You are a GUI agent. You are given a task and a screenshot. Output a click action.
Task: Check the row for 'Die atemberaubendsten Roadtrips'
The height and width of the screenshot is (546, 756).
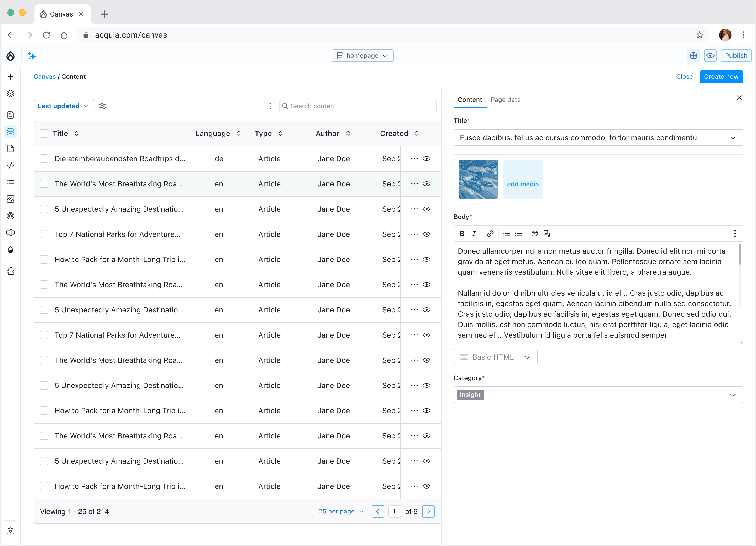pyautogui.click(x=44, y=159)
